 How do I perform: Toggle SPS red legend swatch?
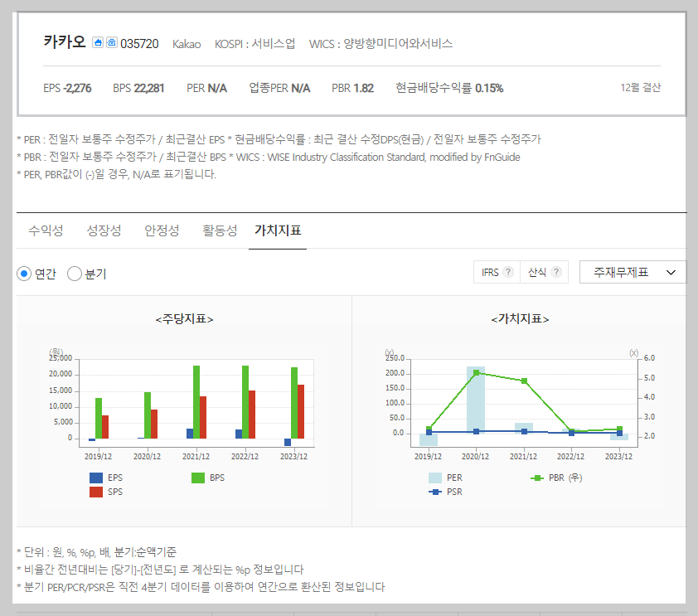click(96, 492)
